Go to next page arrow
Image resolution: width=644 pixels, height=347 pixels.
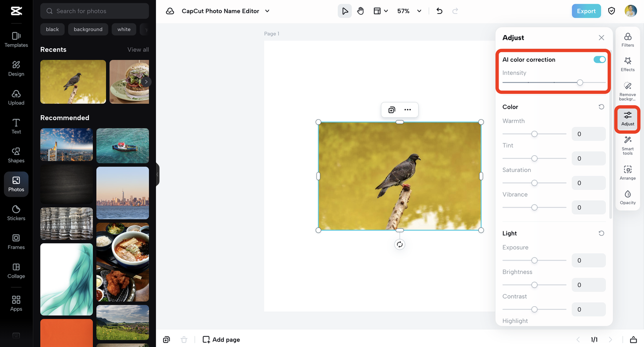pyautogui.click(x=610, y=339)
